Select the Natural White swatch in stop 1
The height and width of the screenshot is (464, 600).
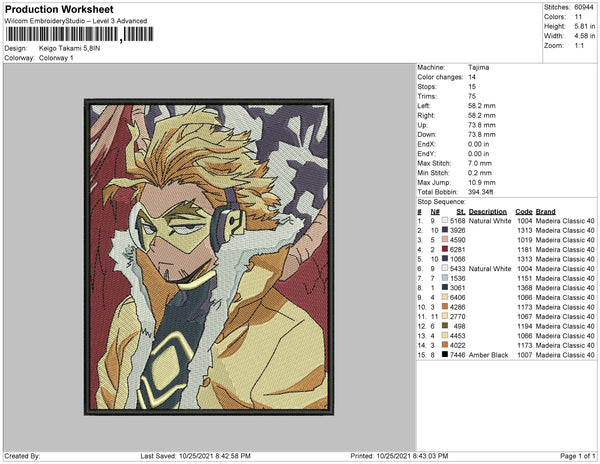tap(445, 221)
